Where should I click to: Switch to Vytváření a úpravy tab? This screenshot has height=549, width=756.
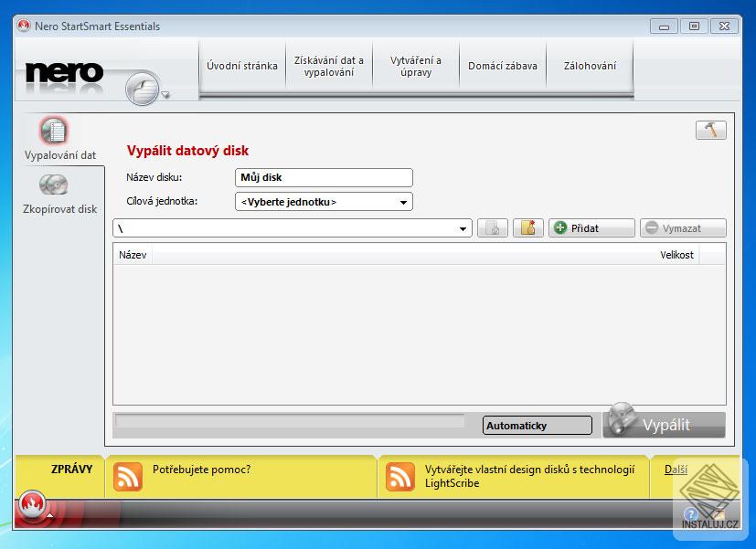[416, 66]
